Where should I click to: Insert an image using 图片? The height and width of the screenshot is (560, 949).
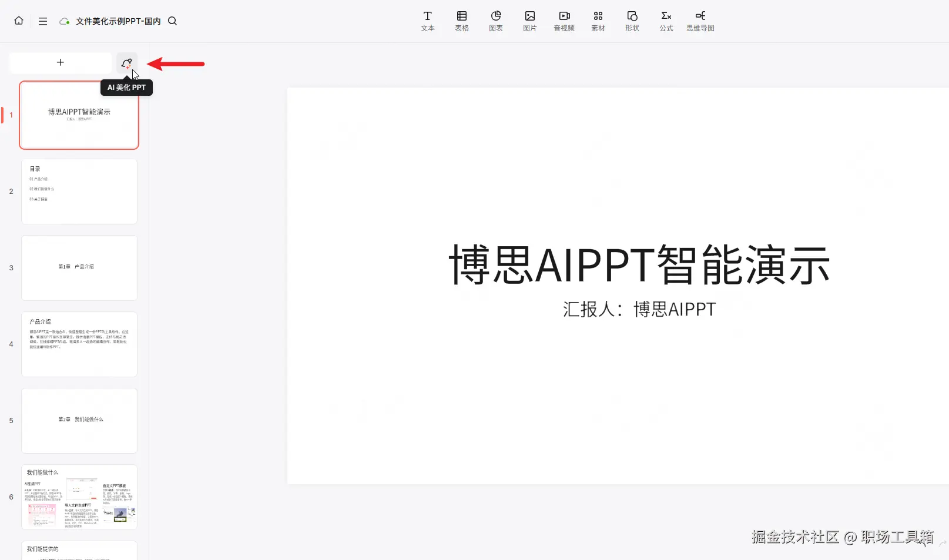click(530, 21)
